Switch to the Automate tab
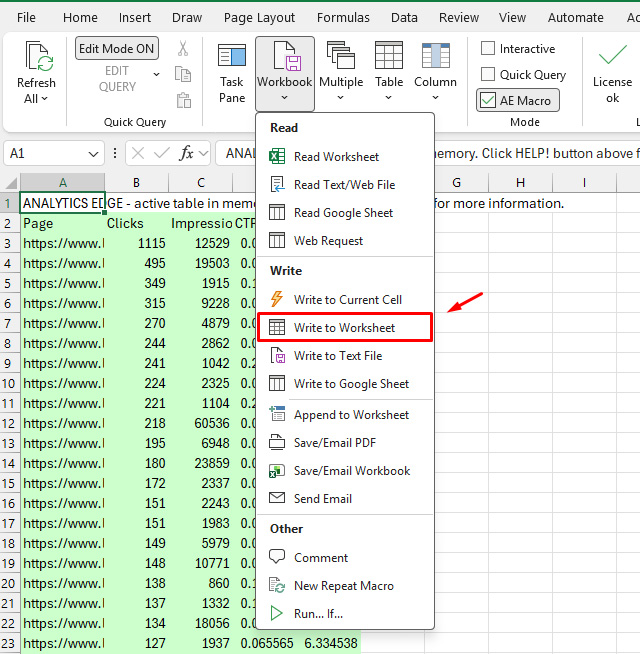 click(x=575, y=18)
